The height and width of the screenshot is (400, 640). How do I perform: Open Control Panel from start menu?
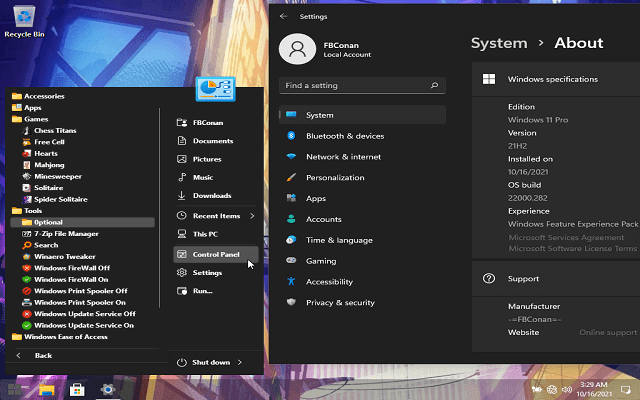(216, 254)
